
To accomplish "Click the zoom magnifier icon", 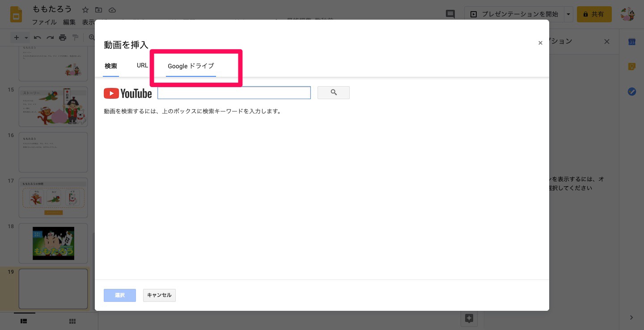I will click(92, 38).
